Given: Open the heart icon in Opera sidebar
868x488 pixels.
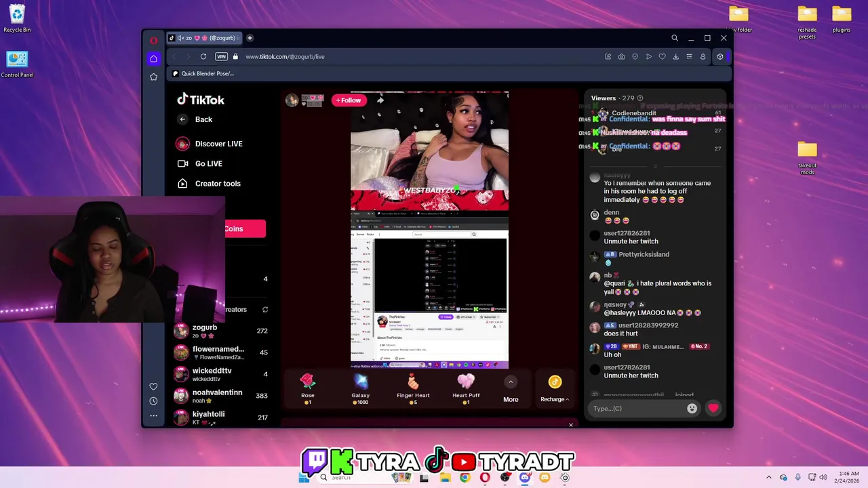Looking at the screenshot, I should 153,387.
